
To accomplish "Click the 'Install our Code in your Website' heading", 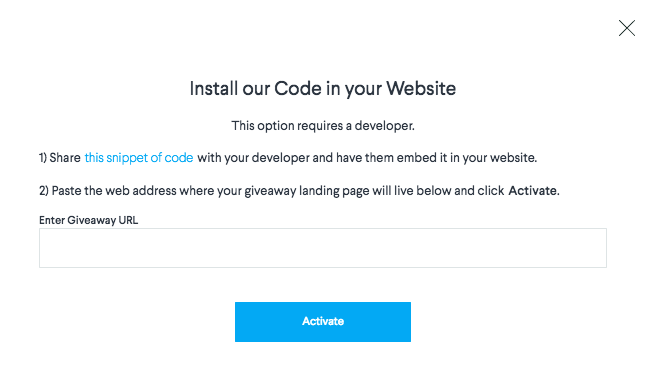I will tap(323, 88).
